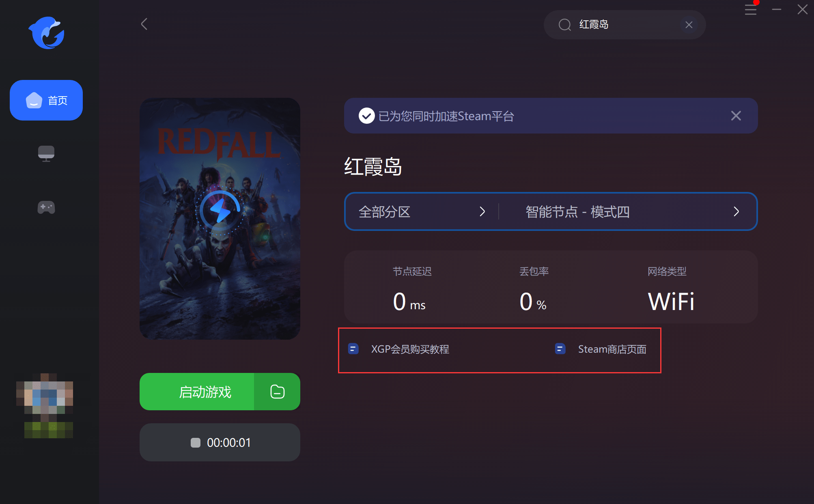Screen dimensions: 814x504
Task: Focus the search field containing 红霞岛
Action: click(624, 25)
